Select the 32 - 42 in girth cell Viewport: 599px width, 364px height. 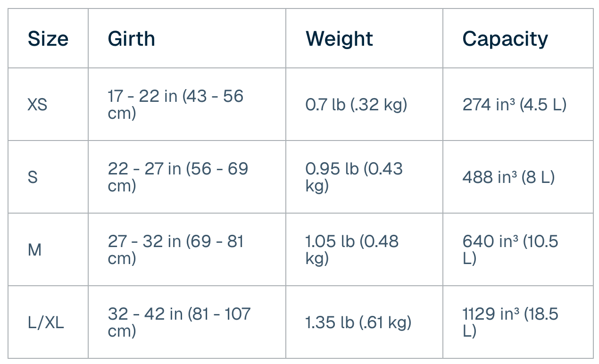[x=179, y=323]
